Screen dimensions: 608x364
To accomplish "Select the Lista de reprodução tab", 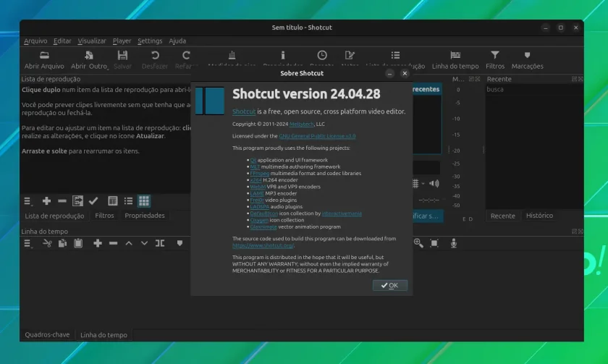I will coord(54,216).
